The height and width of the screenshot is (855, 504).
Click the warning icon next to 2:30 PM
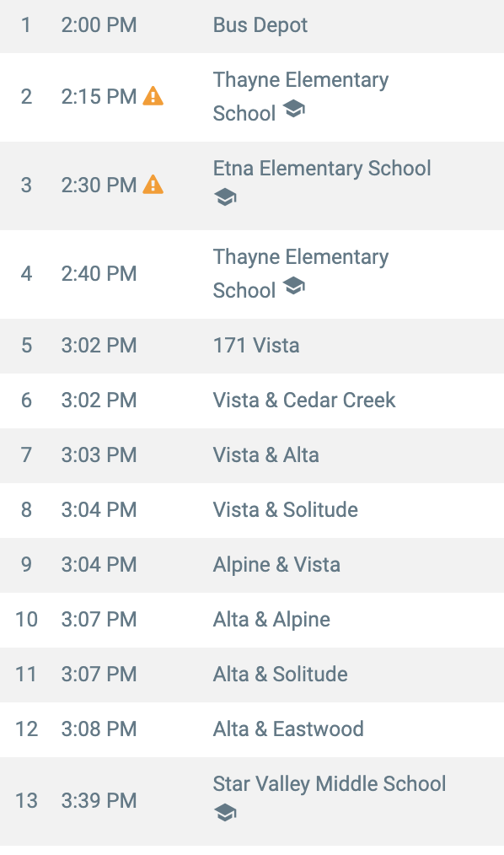tap(153, 185)
